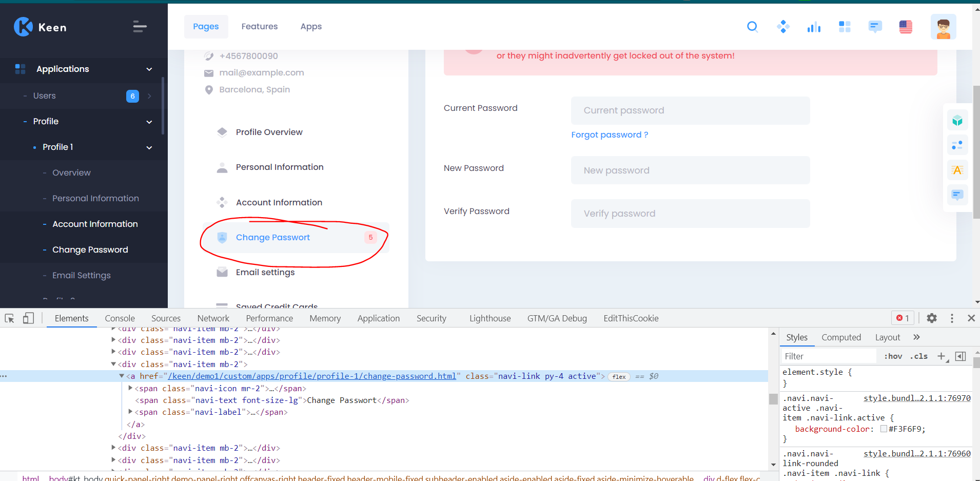The height and width of the screenshot is (481, 980).
Task: Click the teal 3D cube panel icon
Action: (x=957, y=120)
